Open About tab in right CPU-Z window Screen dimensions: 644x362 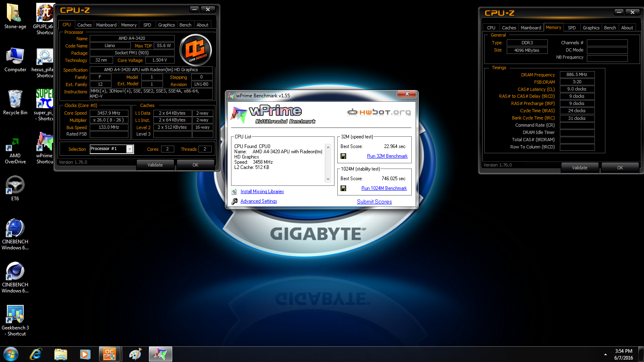(x=627, y=28)
